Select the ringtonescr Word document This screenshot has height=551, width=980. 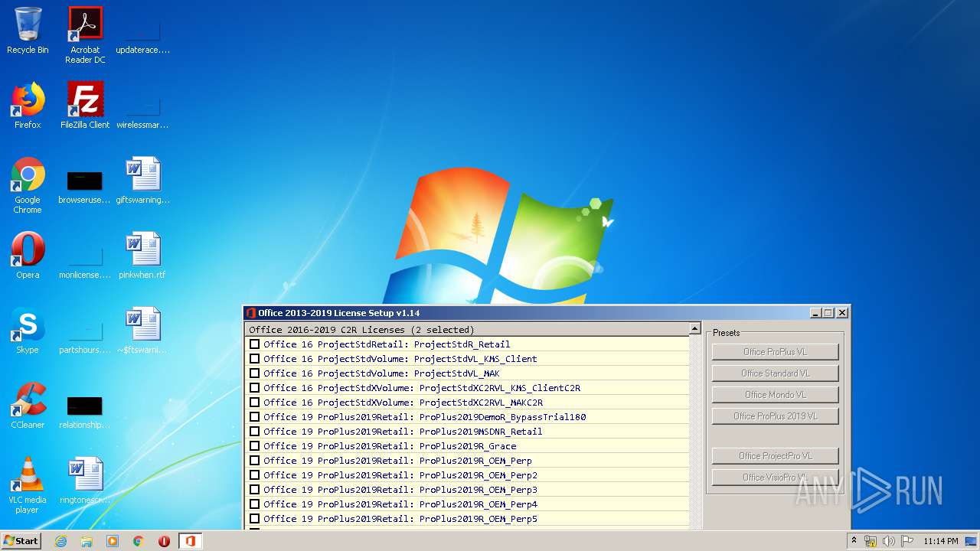(x=85, y=481)
